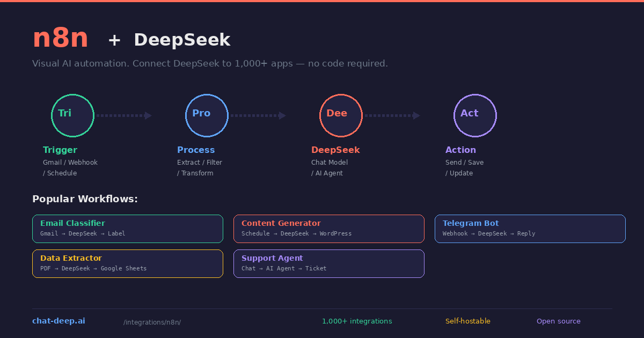The image size is (644, 338).
Task: Open the Content Generator workflow card
Action: [x=328, y=229]
